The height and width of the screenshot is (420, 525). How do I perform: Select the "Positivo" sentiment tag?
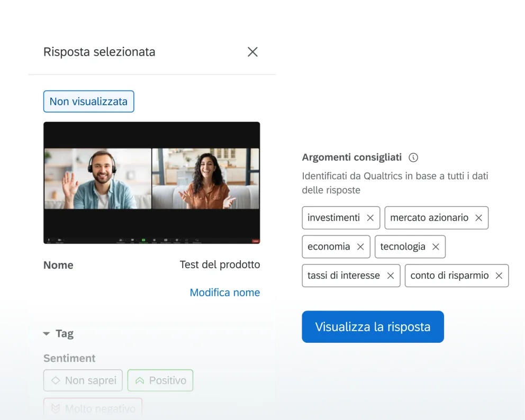pyautogui.click(x=160, y=380)
